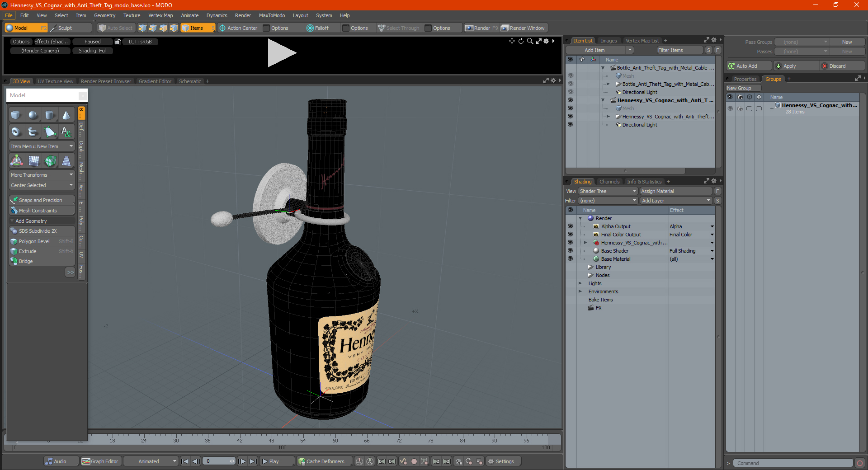868x470 pixels.
Task: Click the render preview reset rotate icon
Action: (x=521, y=41)
